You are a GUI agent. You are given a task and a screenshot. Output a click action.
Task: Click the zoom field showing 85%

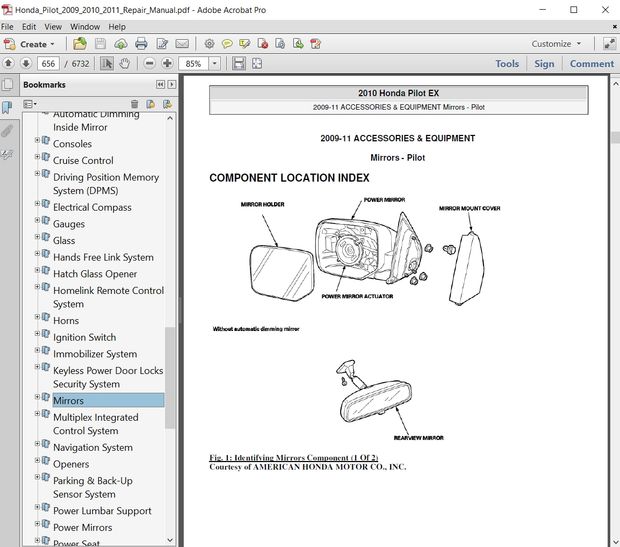tap(193, 63)
